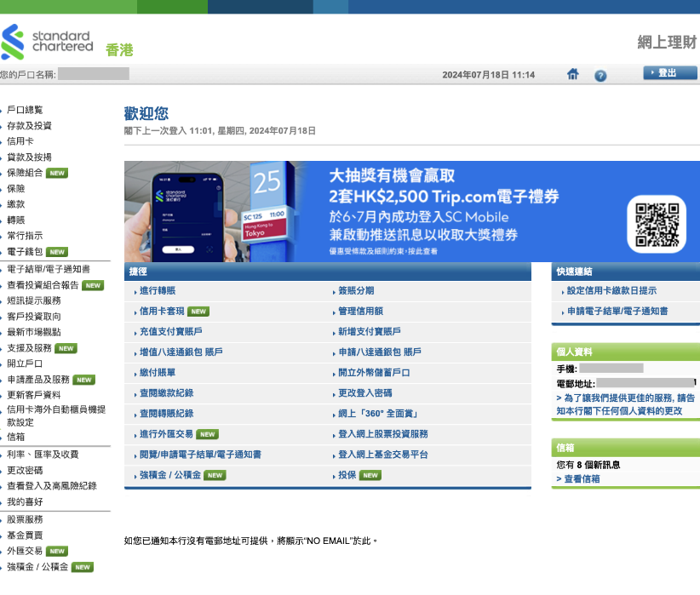Screen dimensions: 700x595
Task: Open the help question mark icon
Action: pyautogui.click(x=600, y=75)
